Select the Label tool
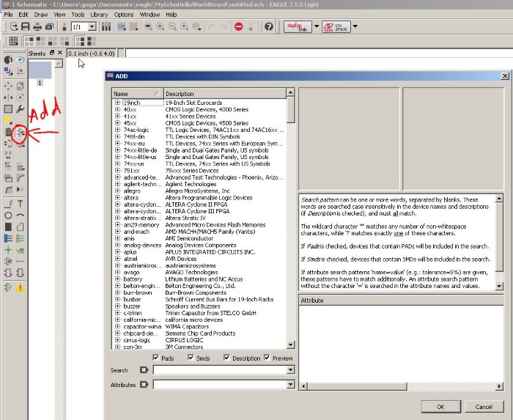 pyautogui.click(x=21, y=250)
